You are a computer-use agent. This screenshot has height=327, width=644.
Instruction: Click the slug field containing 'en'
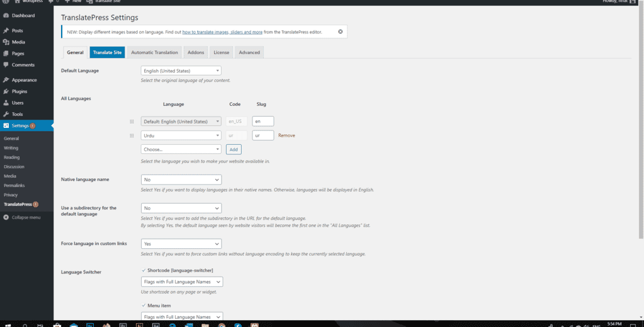pos(263,122)
